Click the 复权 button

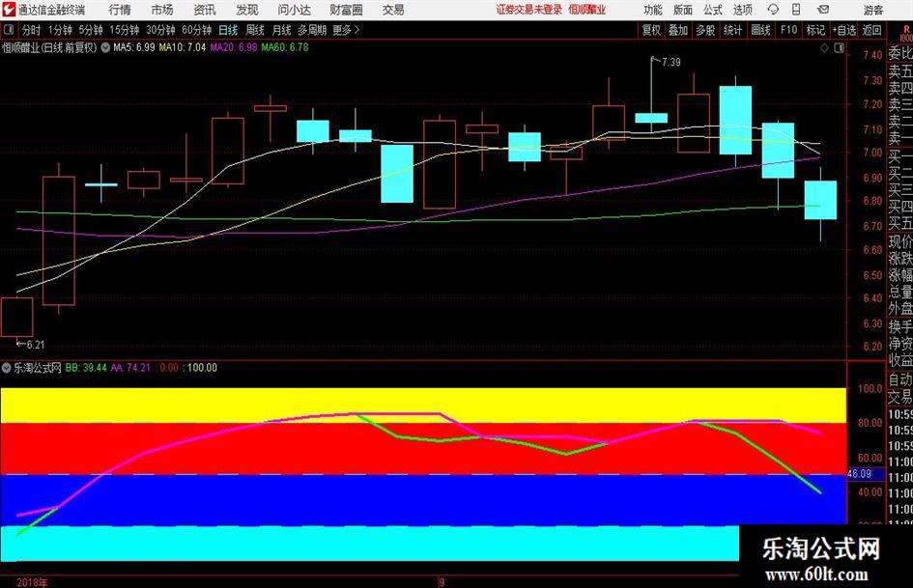coord(651,30)
